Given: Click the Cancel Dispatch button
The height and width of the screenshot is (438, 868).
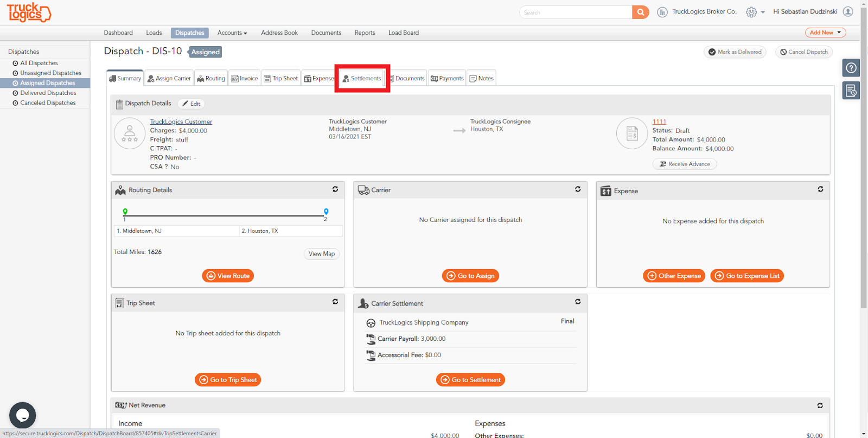Looking at the screenshot, I should [803, 52].
